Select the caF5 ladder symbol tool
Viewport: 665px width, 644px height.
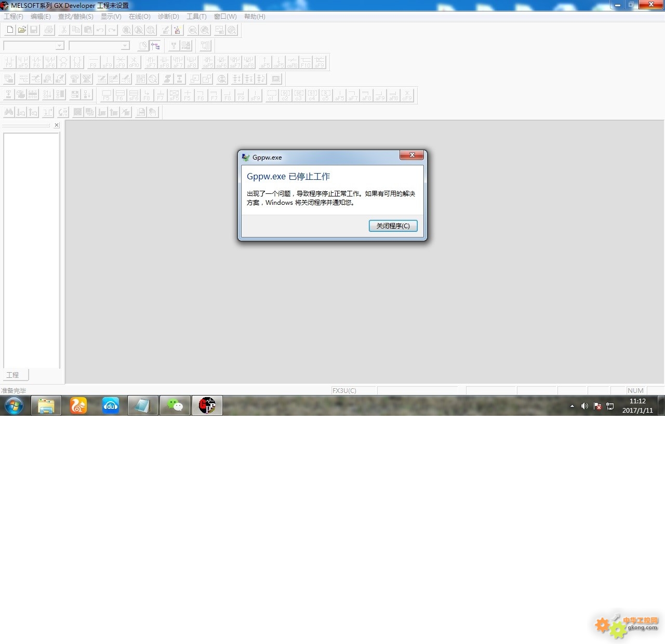point(278,62)
